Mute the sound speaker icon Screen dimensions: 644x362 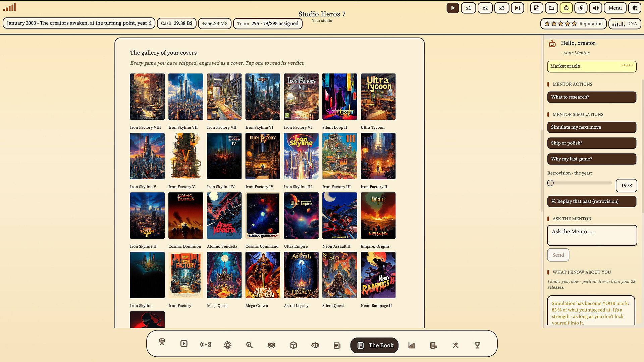[x=596, y=8]
